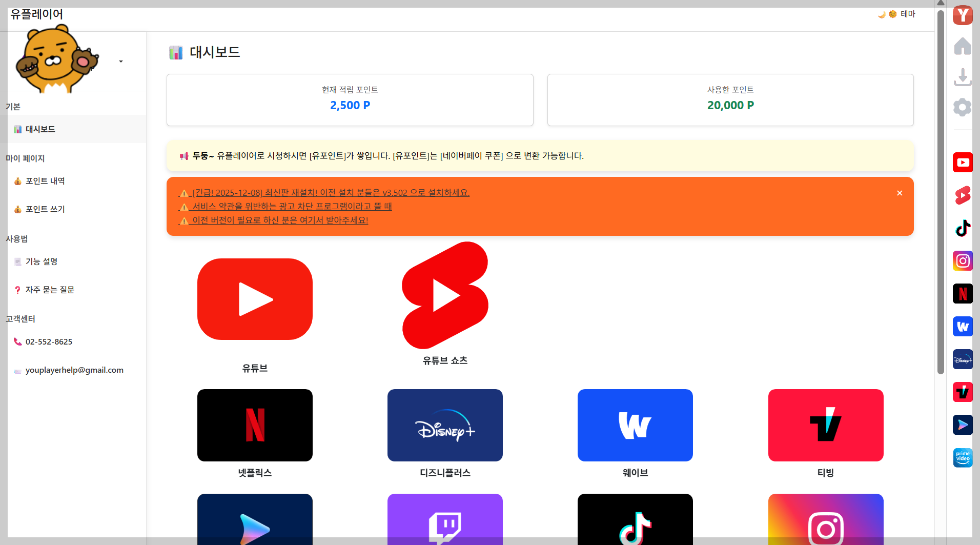Click the vertical page scrollbar
The width and height of the screenshot is (980, 545).
[941, 192]
